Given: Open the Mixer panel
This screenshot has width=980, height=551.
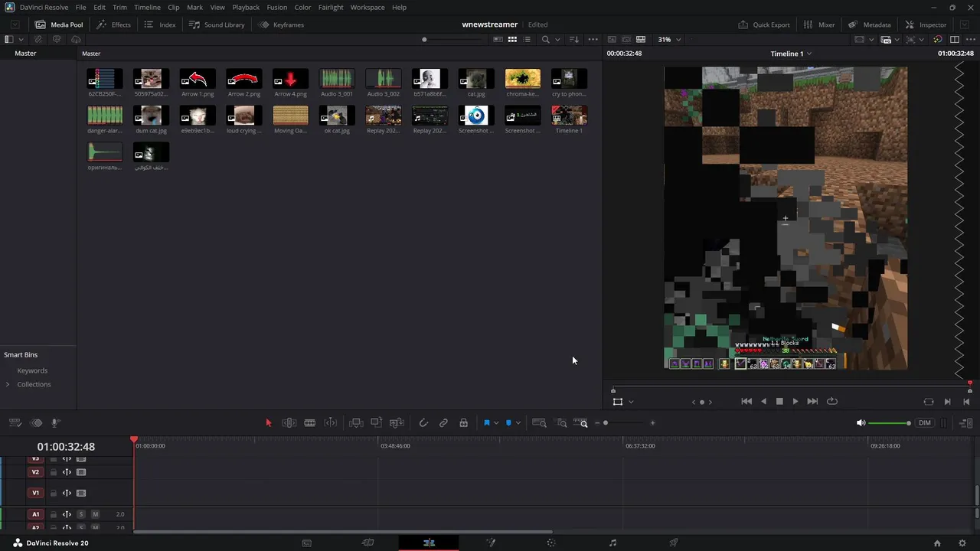Looking at the screenshot, I should (x=819, y=24).
